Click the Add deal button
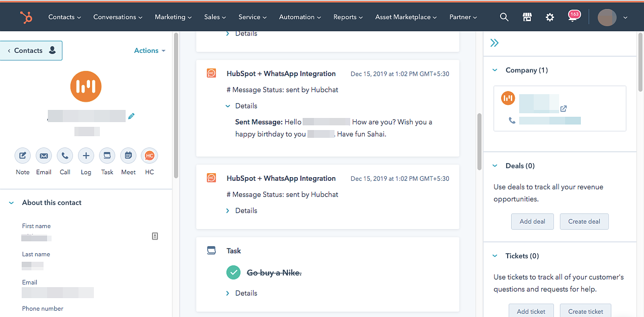Screen dimensions: 644x317 (533, 222)
